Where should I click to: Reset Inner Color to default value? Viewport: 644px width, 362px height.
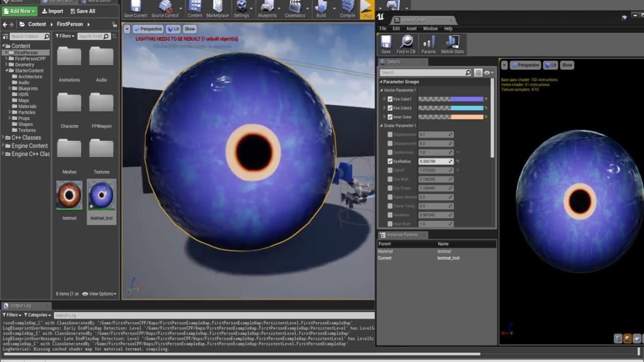486,117
